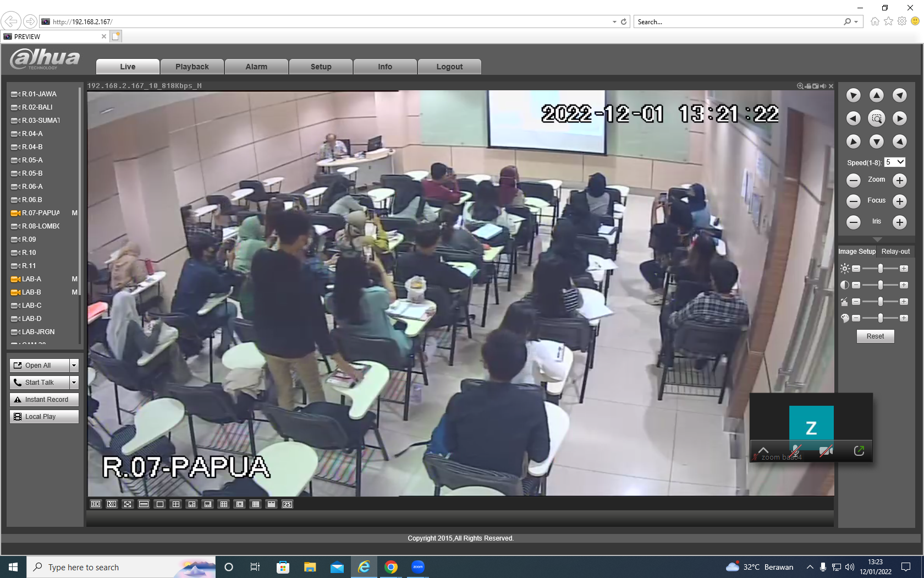Close the video stream with X icon
This screenshot has height=578, width=924.
(831, 86)
